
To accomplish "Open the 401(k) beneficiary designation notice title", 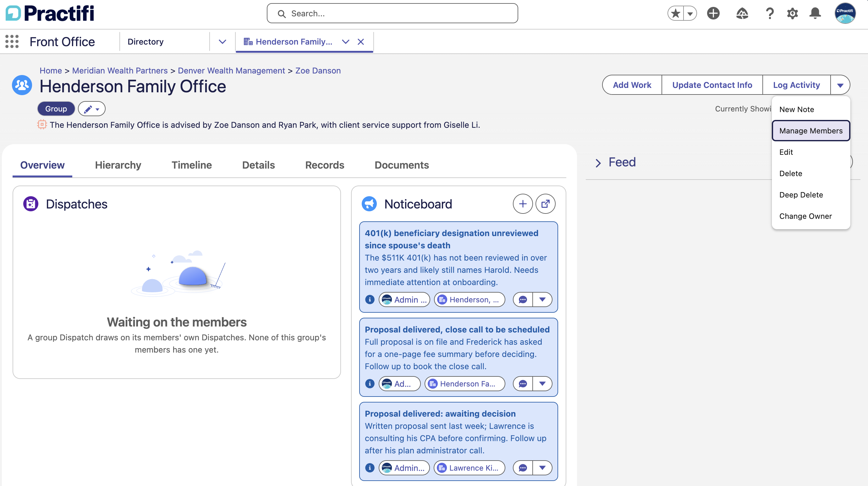I will pos(452,239).
